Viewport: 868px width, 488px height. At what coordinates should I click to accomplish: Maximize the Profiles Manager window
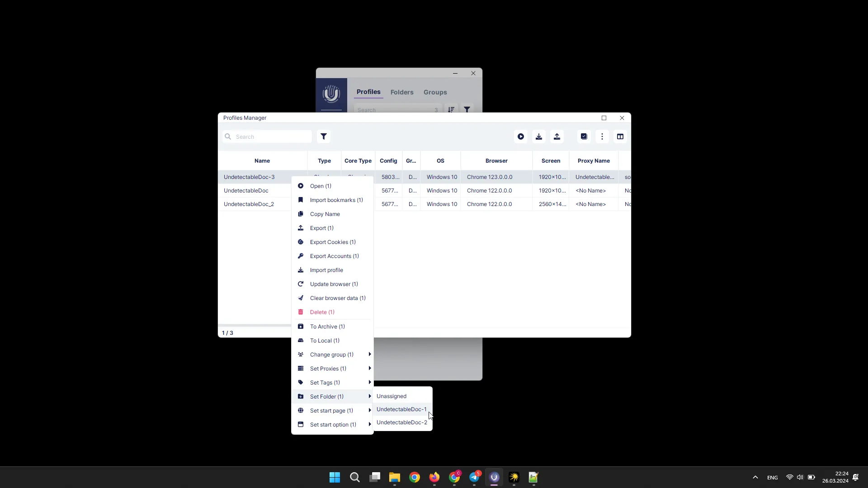coord(604,117)
